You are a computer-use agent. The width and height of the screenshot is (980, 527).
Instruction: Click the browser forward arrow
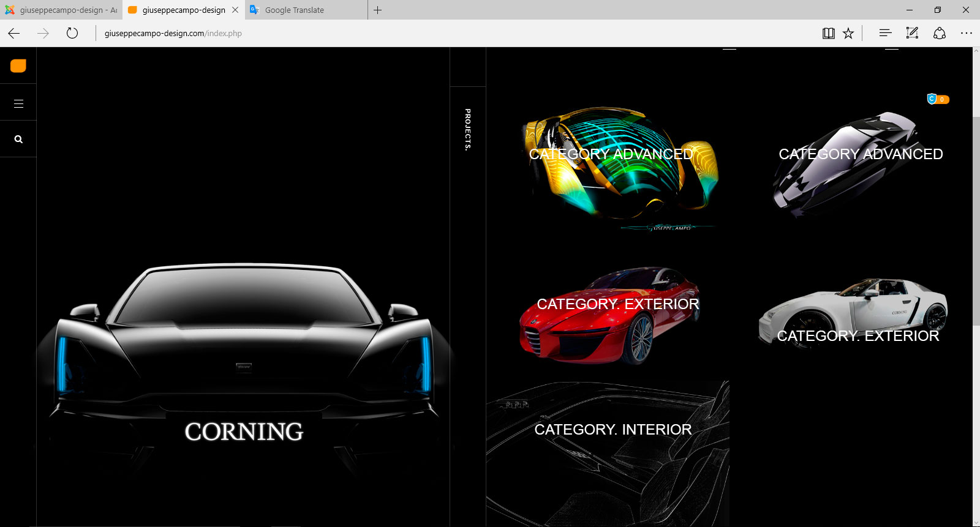coord(43,33)
